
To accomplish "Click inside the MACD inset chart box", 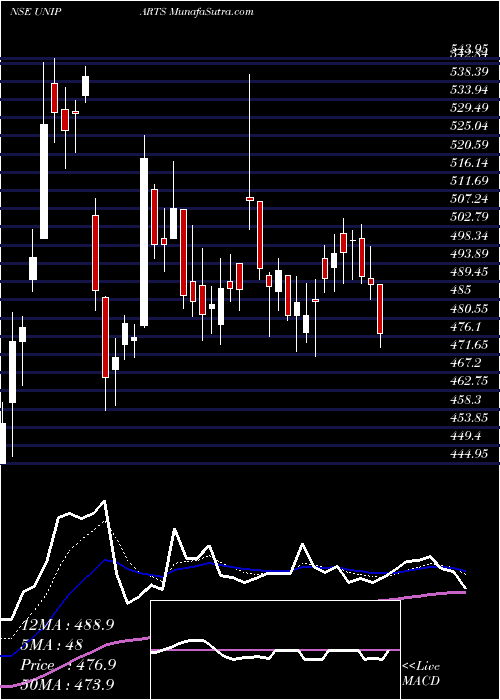I will click(275, 650).
